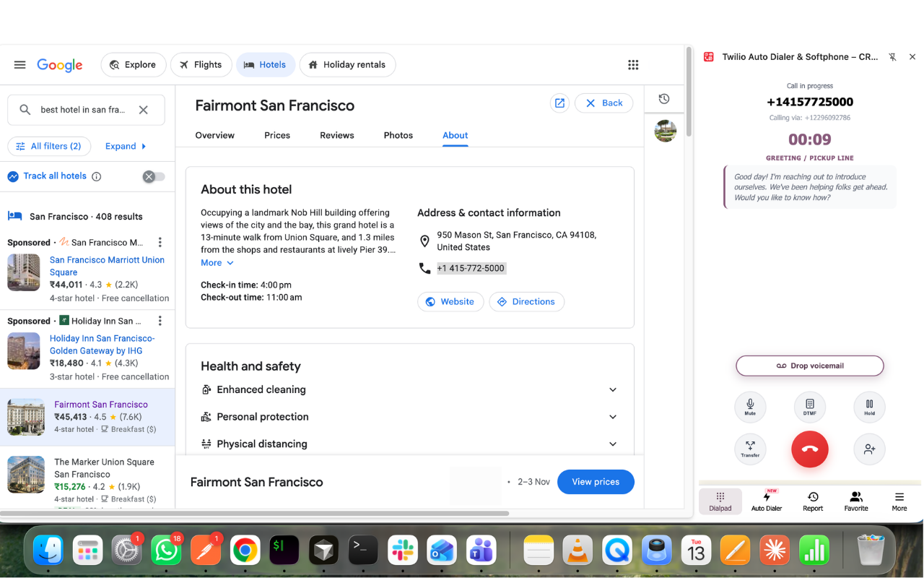
Task: Click hotel phone number +1 415-772-5000
Action: pyautogui.click(x=471, y=268)
